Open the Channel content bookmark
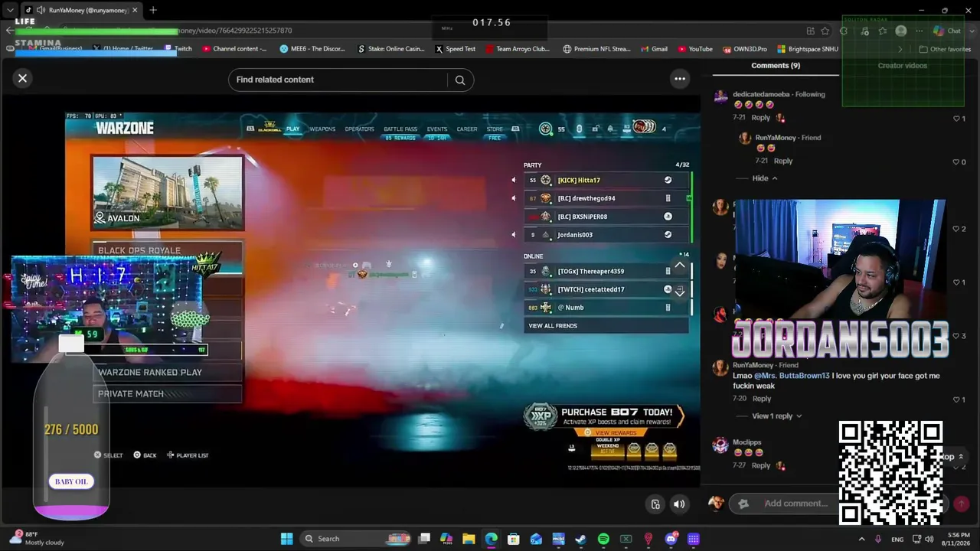 235,49
